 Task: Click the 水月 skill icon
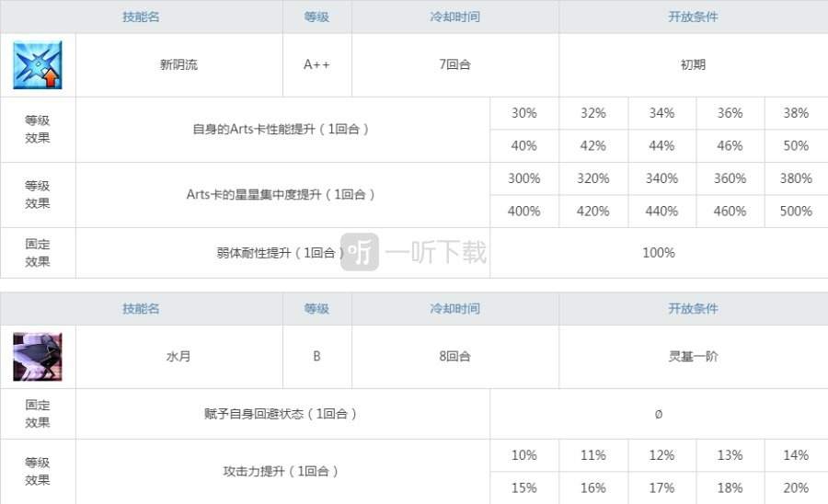point(38,357)
